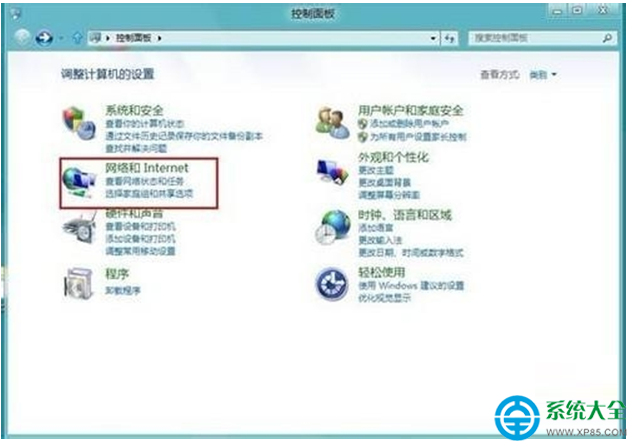The width and height of the screenshot is (629, 443).
Task: Open the Hardware and Sound printer icon
Action: (x=80, y=229)
